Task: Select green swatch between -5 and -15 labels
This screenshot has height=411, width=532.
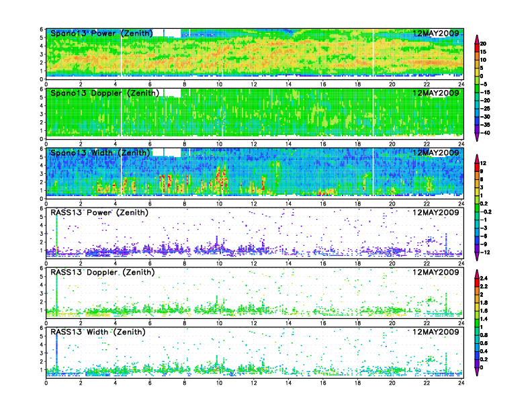Action: (x=477, y=89)
